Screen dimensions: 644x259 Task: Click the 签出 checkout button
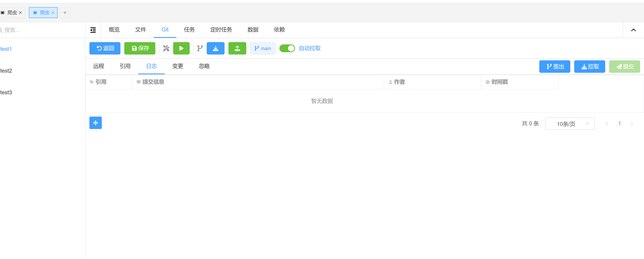554,67
